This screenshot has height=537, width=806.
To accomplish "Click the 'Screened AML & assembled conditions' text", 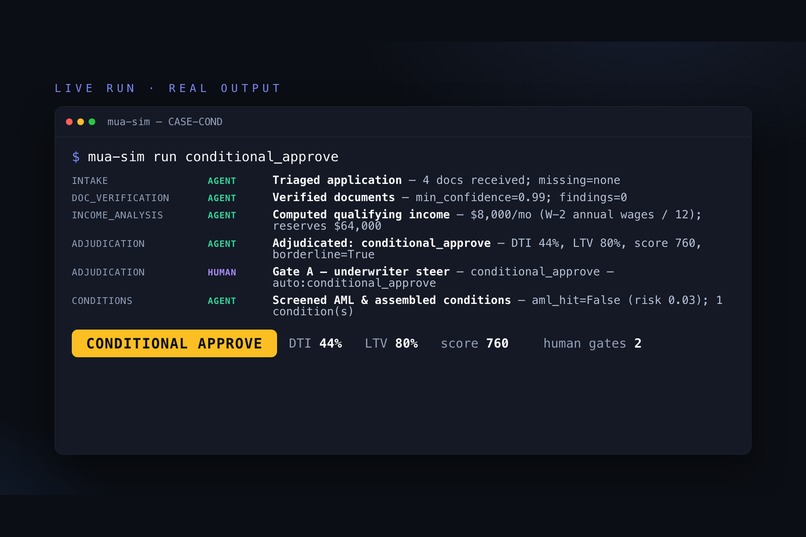I will pyautogui.click(x=392, y=300).
